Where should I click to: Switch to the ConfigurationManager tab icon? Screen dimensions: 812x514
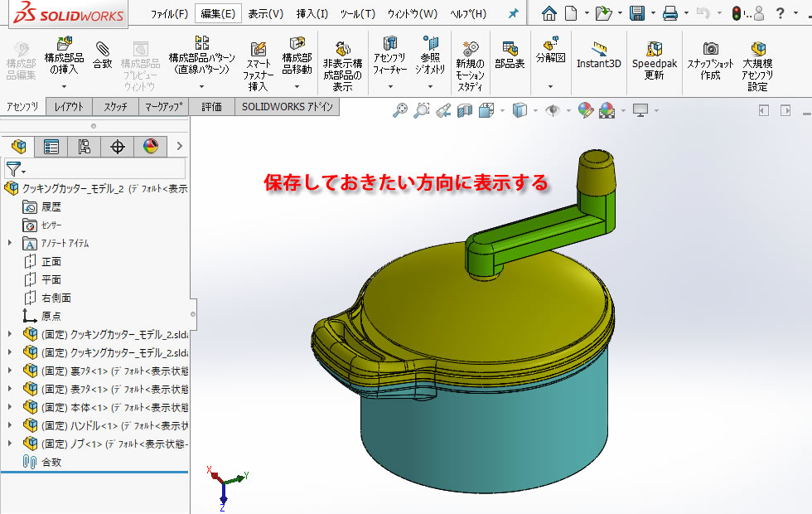pos(84,147)
